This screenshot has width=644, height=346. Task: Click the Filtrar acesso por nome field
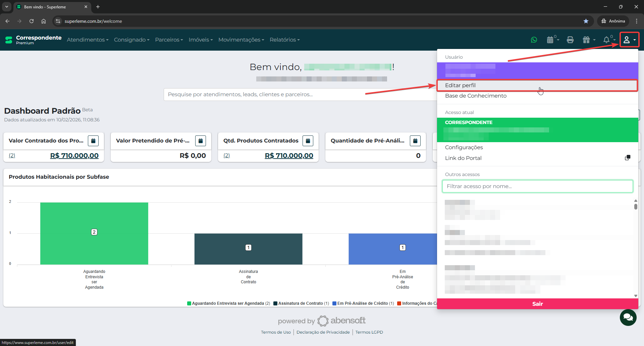coord(537,186)
